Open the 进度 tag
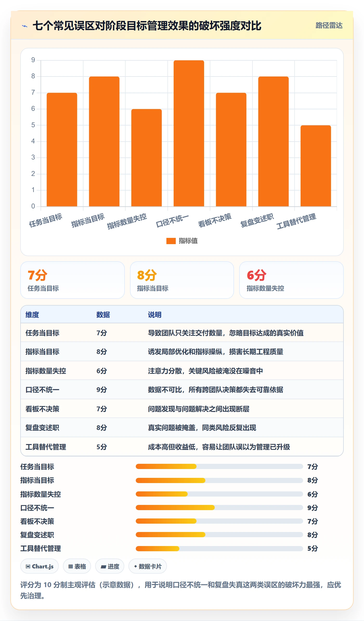 (x=110, y=566)
